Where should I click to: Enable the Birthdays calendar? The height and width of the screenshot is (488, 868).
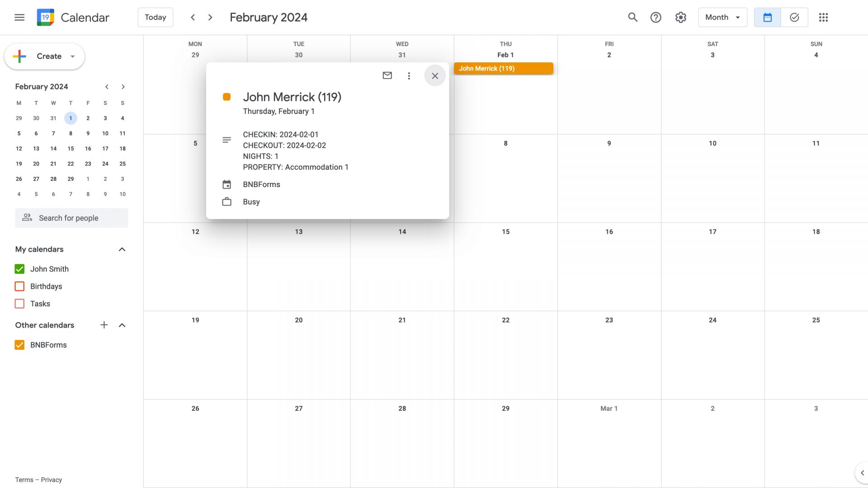(x=19, y=286)
